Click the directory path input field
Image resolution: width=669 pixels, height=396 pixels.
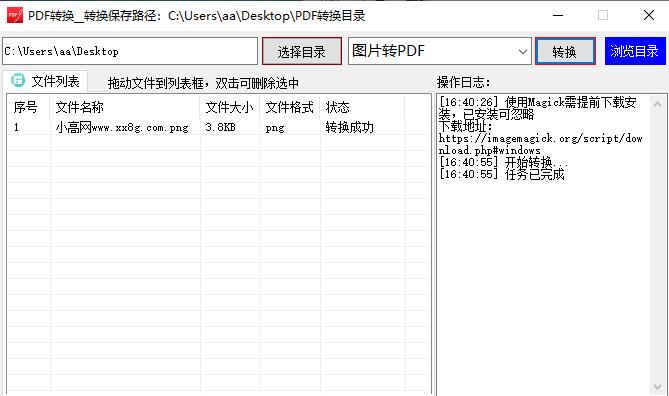[130, 51]
